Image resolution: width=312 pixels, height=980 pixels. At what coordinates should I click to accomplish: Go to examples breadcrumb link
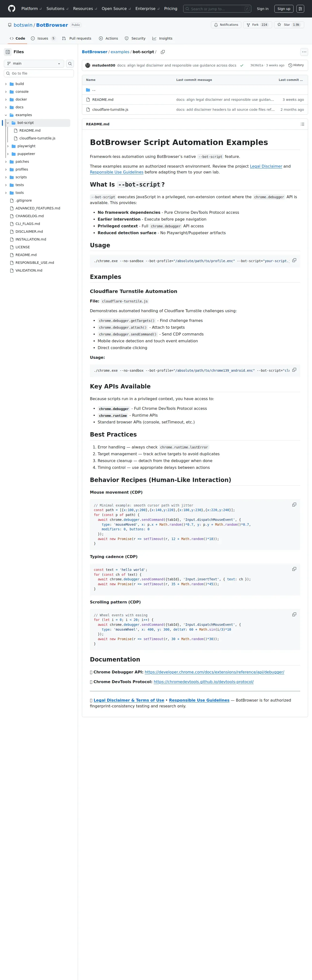tap(120, 52)
